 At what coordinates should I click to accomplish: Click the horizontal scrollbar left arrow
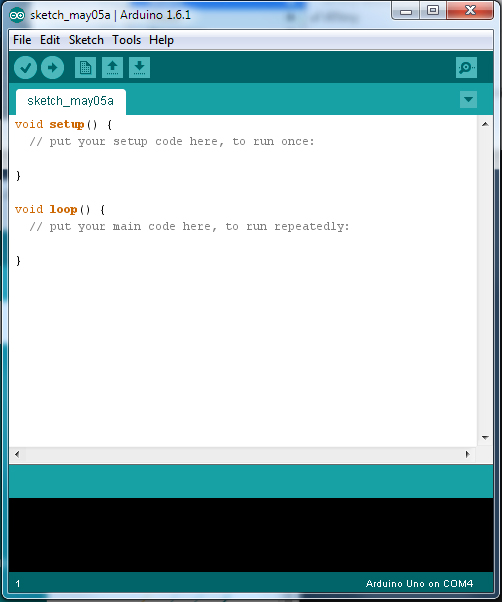click(x=17, y=454)
